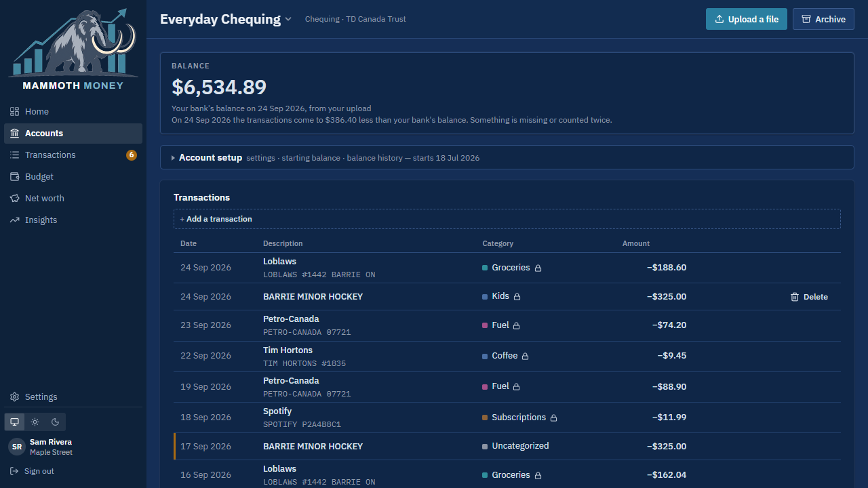Viewport: 868px width, 488px height.
Task: Switch to light theme sun icon
Action: coord(35,422)
